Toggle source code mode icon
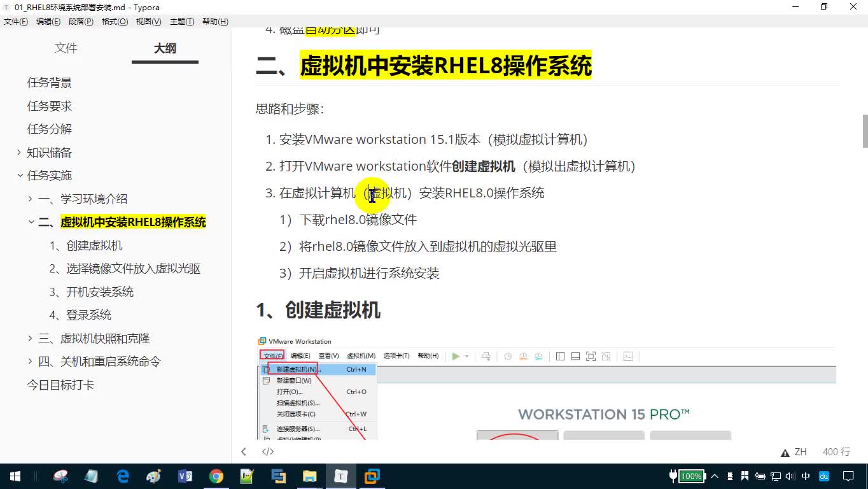Viewport: 868px width, 489px height. tap(268, 451)
